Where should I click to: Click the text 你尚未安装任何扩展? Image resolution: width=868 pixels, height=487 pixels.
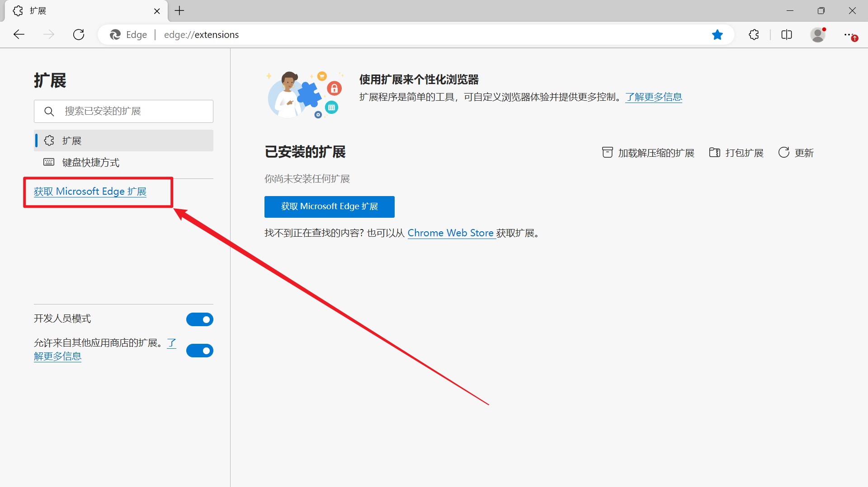(307, 179)
